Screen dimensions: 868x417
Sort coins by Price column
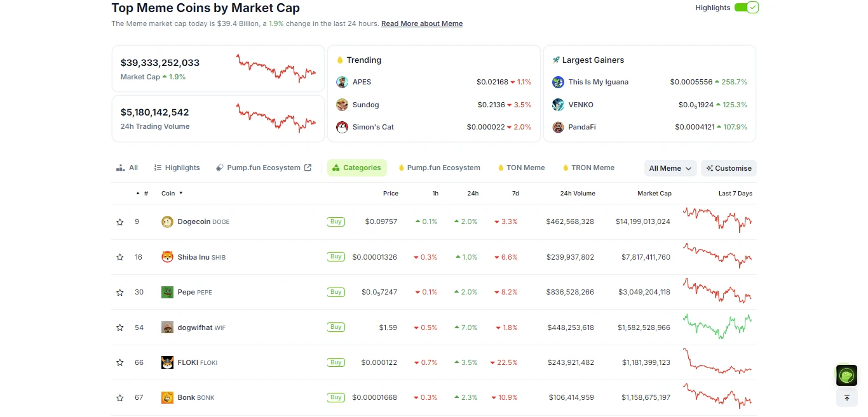(x=391, y=193)
